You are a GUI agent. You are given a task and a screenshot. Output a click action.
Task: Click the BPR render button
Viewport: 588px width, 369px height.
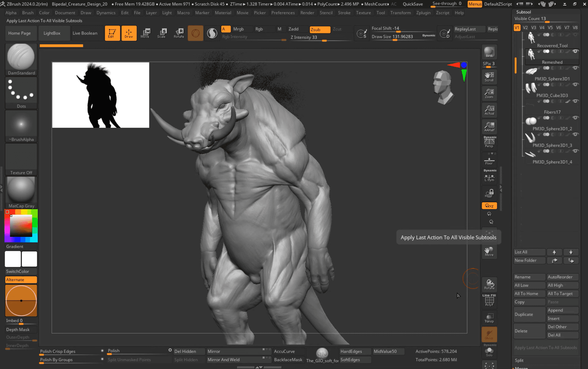(489, 52)
